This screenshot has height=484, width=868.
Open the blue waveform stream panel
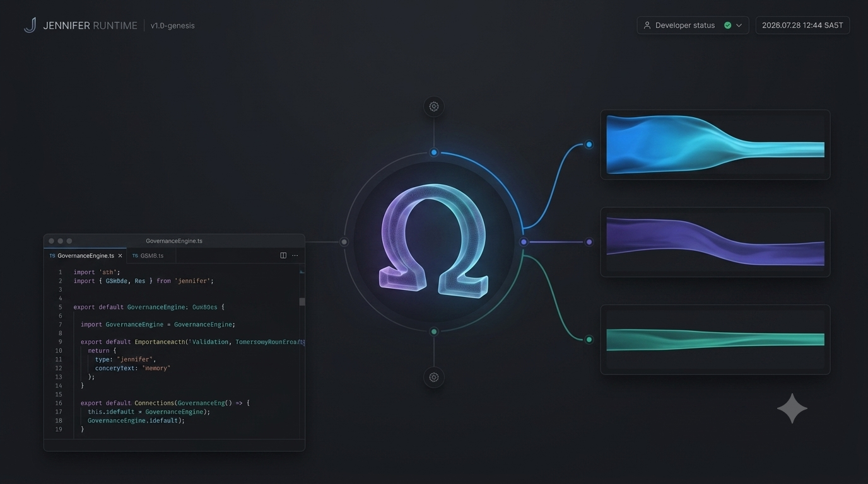point(715,145)
